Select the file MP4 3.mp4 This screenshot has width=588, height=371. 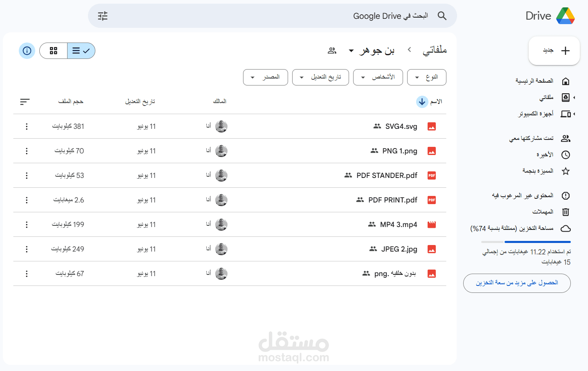tap(230, 225)
